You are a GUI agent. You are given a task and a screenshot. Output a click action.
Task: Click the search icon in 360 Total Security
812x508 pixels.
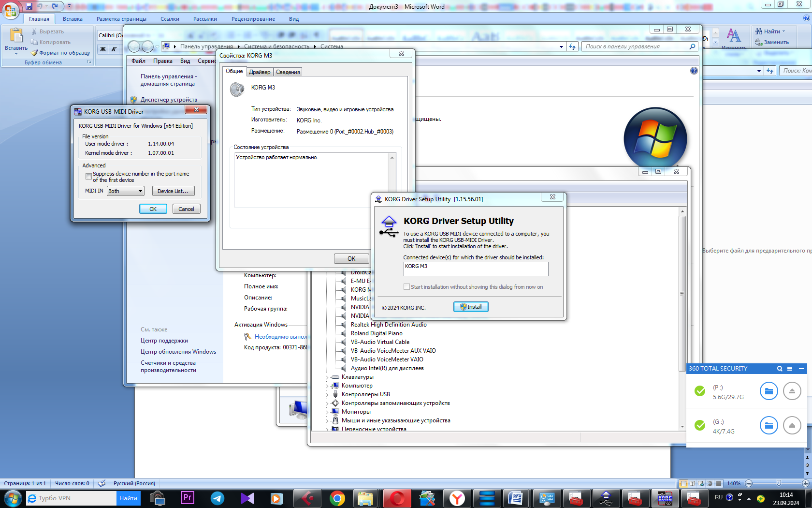tap(780, 369)
